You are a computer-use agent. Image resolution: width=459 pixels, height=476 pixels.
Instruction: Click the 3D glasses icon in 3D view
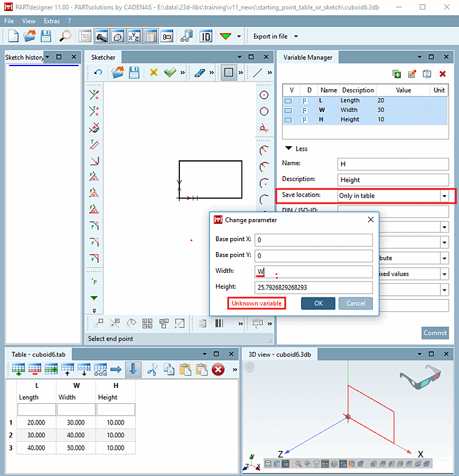coord(420,377)
